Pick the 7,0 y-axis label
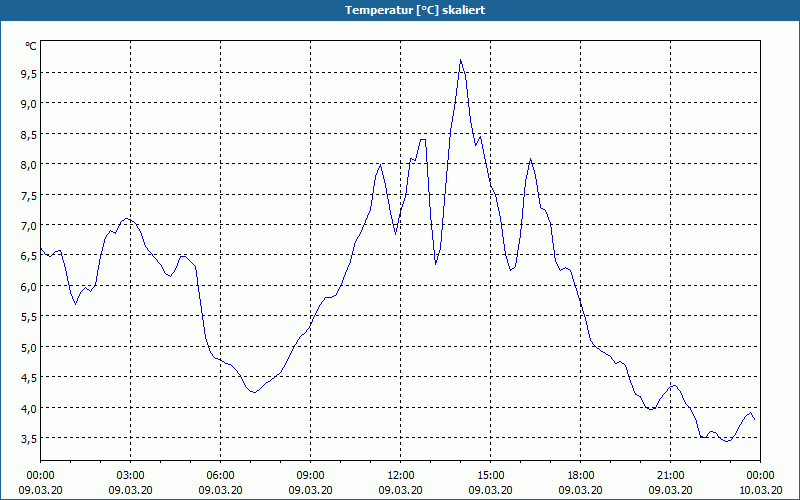 tap(28, 226)
